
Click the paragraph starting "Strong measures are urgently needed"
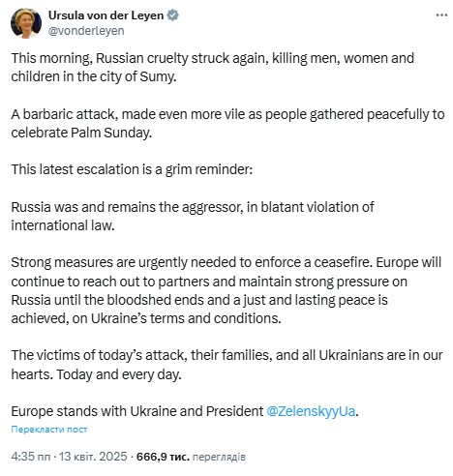coord(226,290)
